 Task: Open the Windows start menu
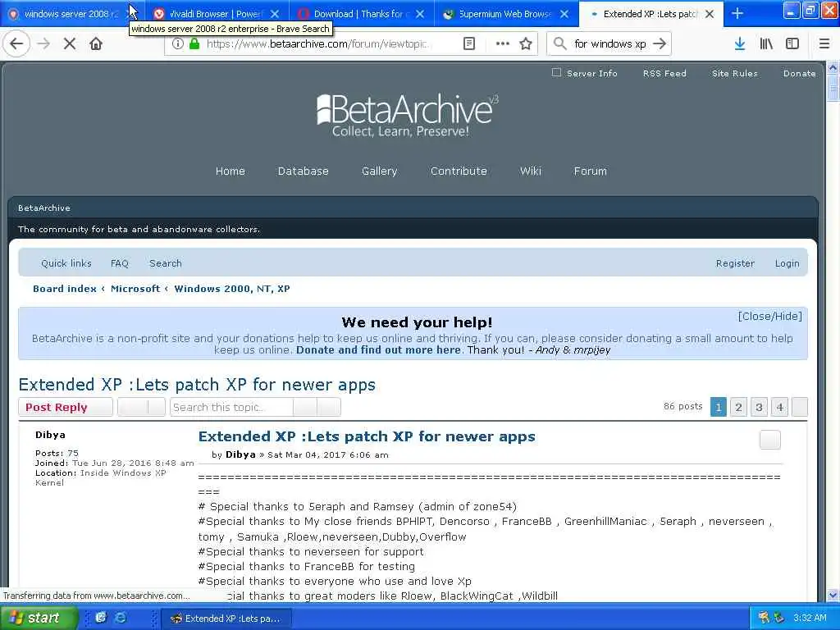click(39, 618)
